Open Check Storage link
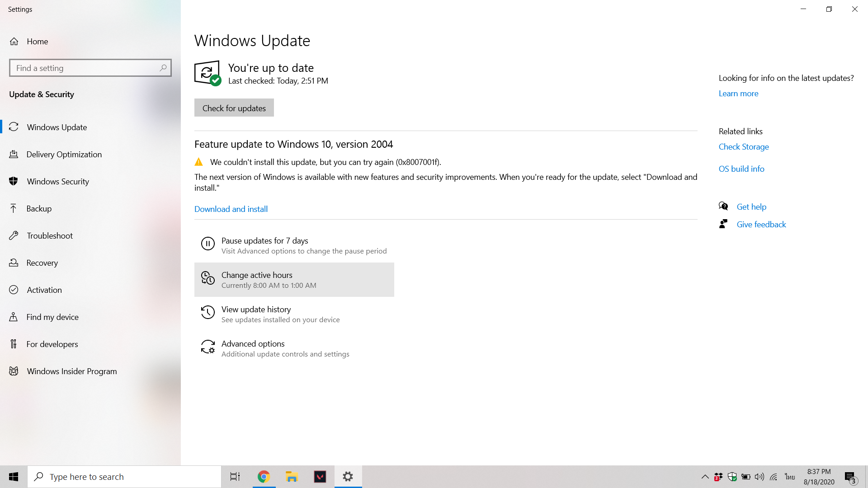This screenshot has height=488, width=868. [744, 146]
